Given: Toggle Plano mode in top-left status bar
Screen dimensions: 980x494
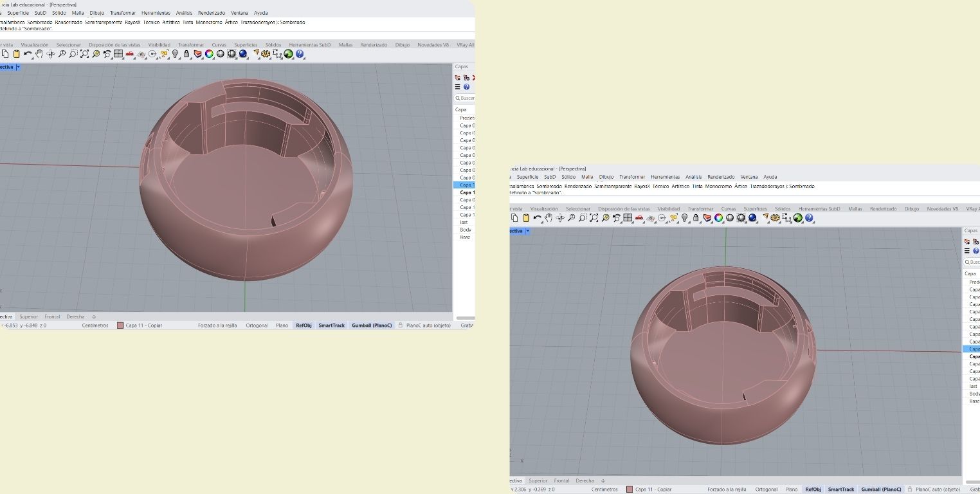Looking at the screenshot, I should point(282,325).
